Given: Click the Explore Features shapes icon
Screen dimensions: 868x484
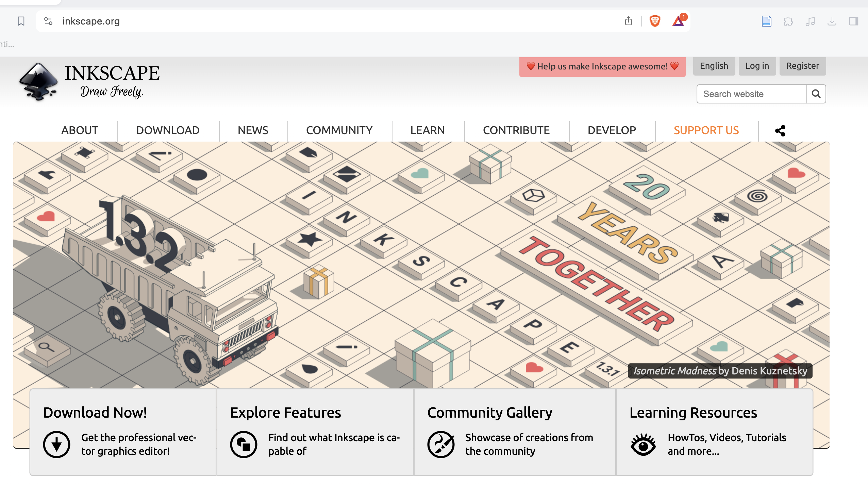Looking at the screenshot, I should click(244, 445).
